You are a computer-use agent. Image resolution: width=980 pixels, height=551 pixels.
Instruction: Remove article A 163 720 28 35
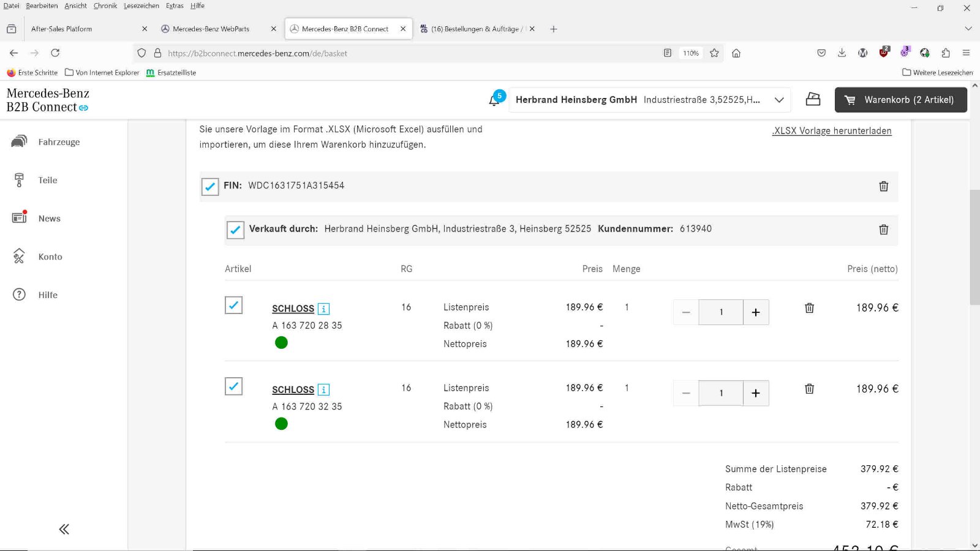tap(809, 308)
